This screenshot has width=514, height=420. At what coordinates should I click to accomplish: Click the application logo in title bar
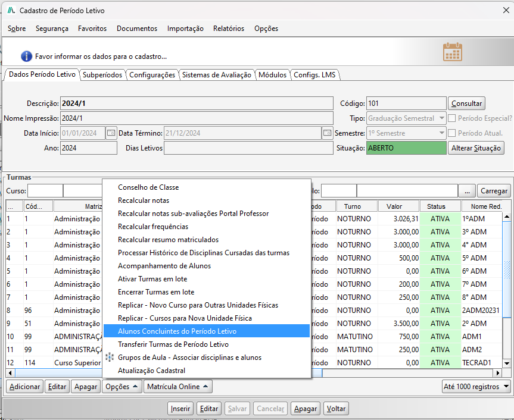point(11,11)
